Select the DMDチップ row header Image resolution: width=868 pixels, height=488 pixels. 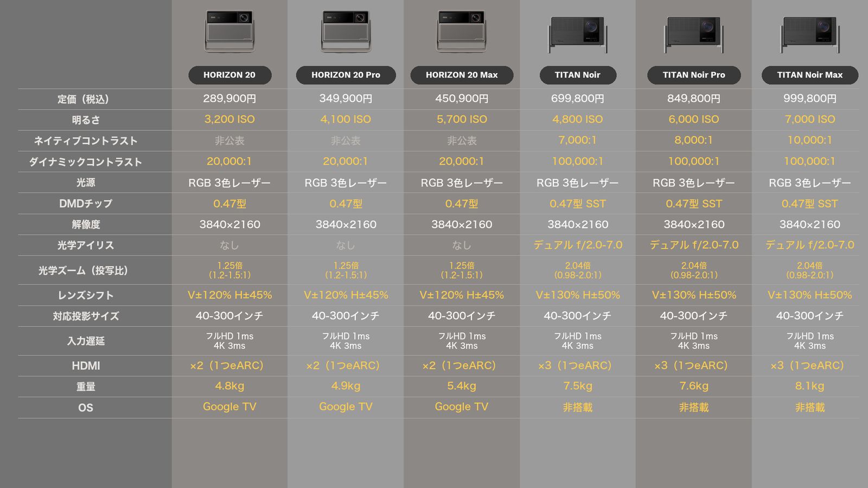[86, 203]
